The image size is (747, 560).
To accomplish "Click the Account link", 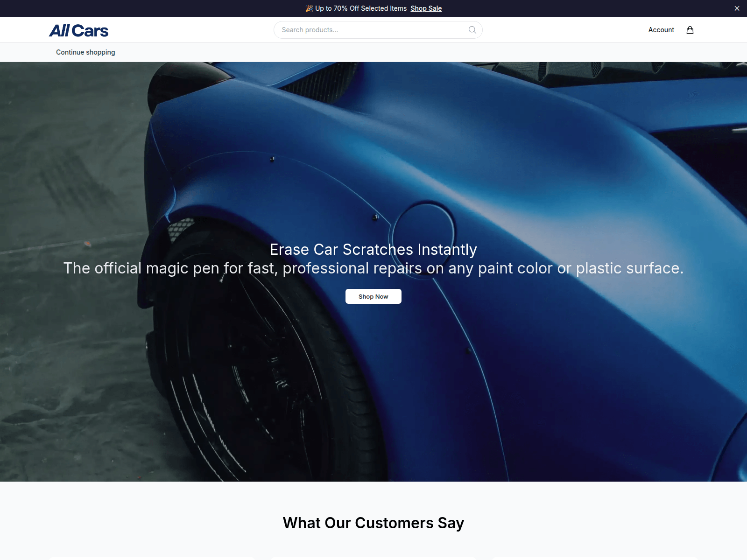I will [x=661, y=30].
